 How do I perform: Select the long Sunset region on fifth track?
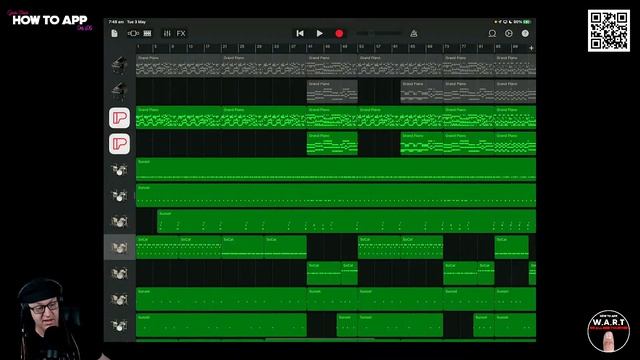click(336, 169)
